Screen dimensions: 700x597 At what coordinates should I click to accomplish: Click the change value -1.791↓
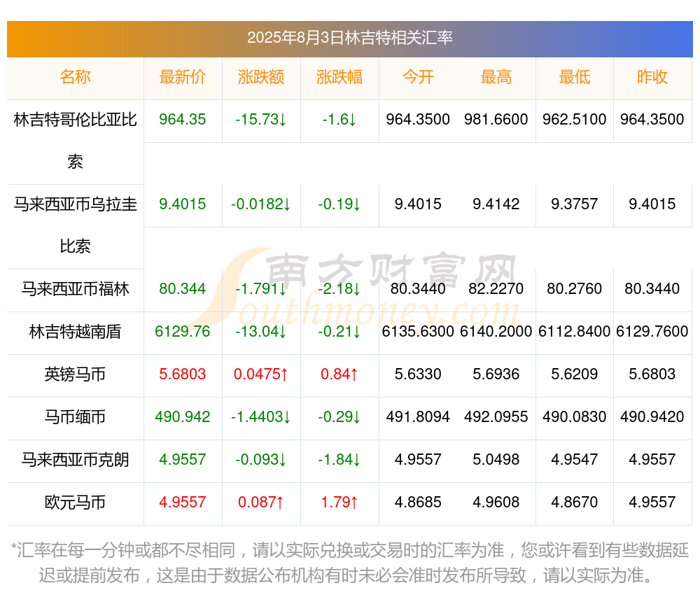tap(261, 289)
